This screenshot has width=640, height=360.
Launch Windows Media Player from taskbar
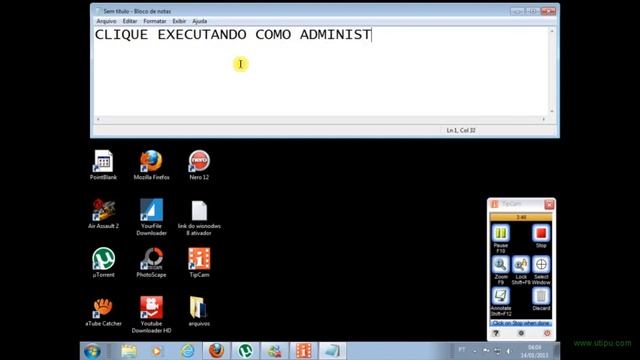pyautogui.click(x=157, y=351)
